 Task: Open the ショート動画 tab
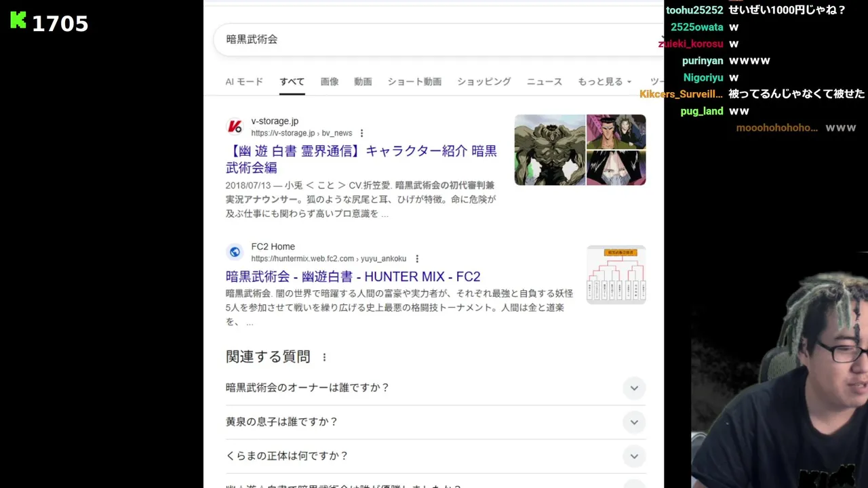414,81
